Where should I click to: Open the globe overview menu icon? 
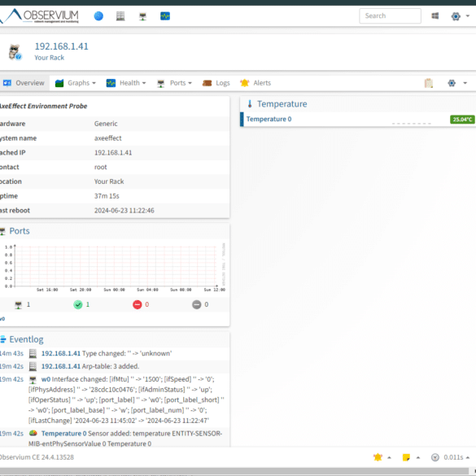pos(98,15)
